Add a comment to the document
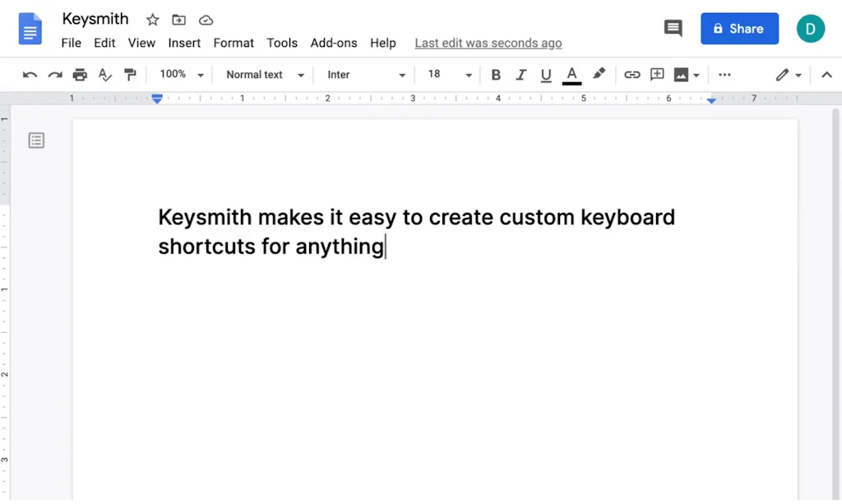The width and height of the screenshot is (842, 504). pyautogui.click(x=656, y=74)
